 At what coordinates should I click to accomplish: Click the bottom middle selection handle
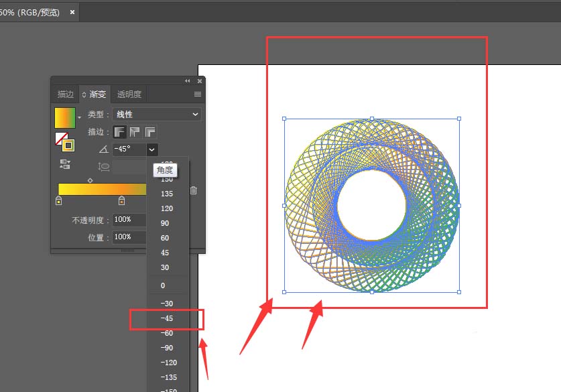pyautogui.click(x=372, y=292)
